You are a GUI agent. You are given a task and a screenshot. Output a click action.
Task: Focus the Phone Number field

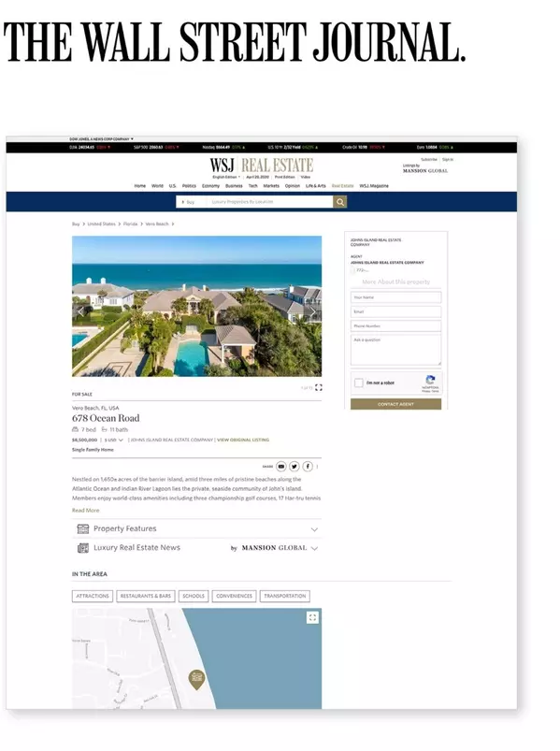(x=395, y=326)
